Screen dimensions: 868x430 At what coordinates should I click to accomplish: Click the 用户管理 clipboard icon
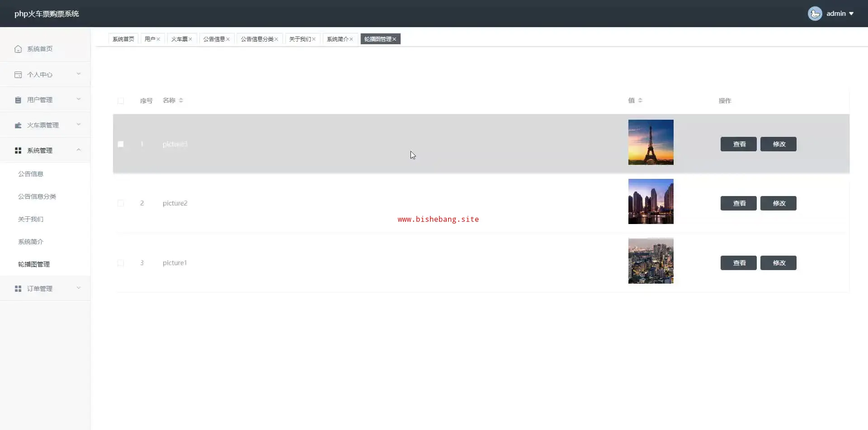[18, 100]
